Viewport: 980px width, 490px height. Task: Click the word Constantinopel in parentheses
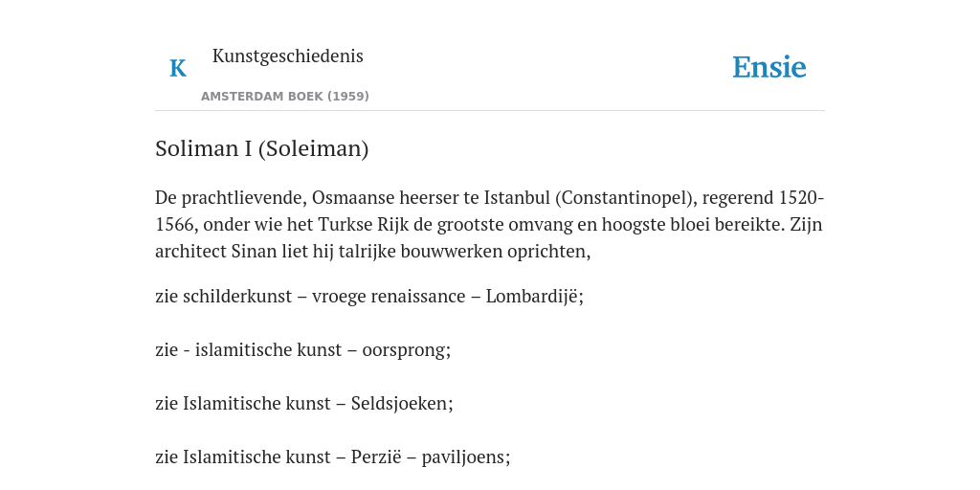pos(626,197)
